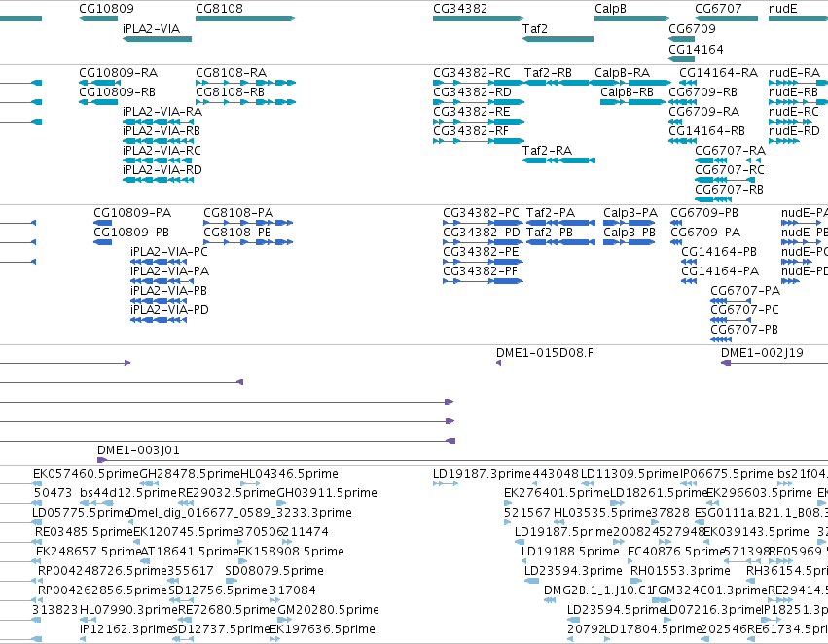Screen dimensions: 828x644
Task: Select transcript CG10809-RA
Action: (x=119, y=72)
